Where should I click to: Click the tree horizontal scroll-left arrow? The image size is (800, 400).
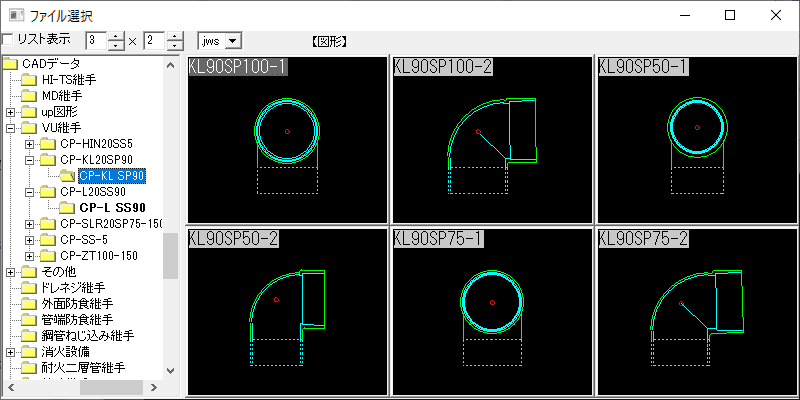click(x=9, y=387)
